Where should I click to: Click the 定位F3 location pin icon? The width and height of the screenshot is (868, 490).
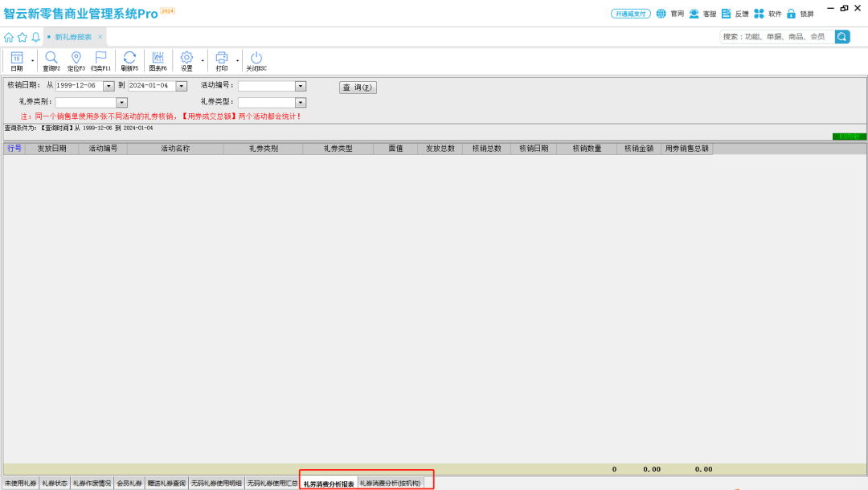tap(76, 59)
